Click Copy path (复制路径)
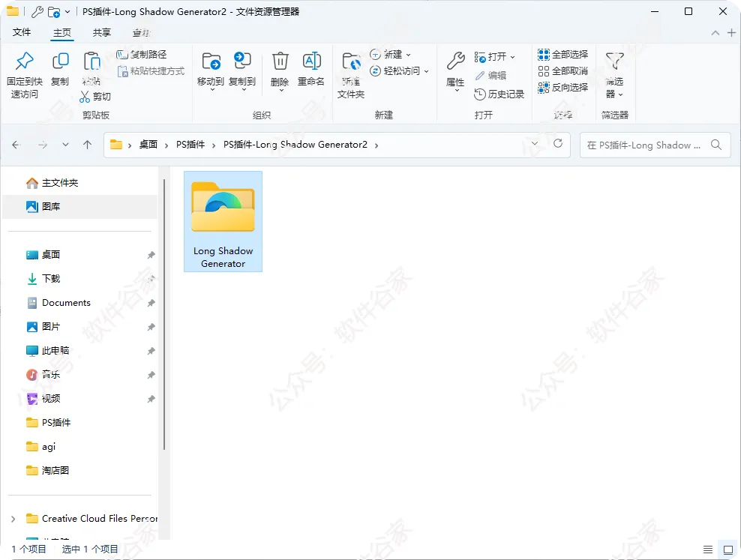This screenshot has height=560, width=741. pos(142,54)
